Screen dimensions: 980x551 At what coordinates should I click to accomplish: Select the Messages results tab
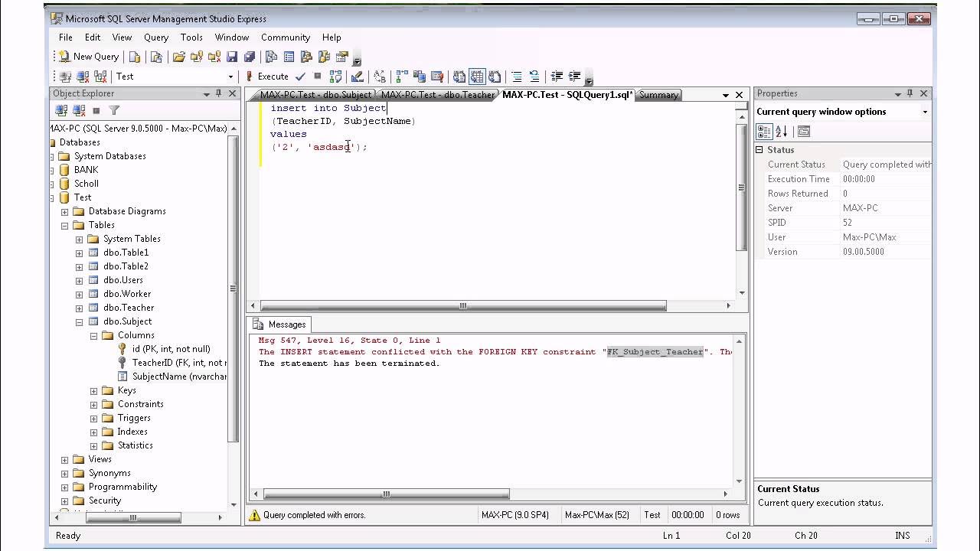(x=279, y=324)
